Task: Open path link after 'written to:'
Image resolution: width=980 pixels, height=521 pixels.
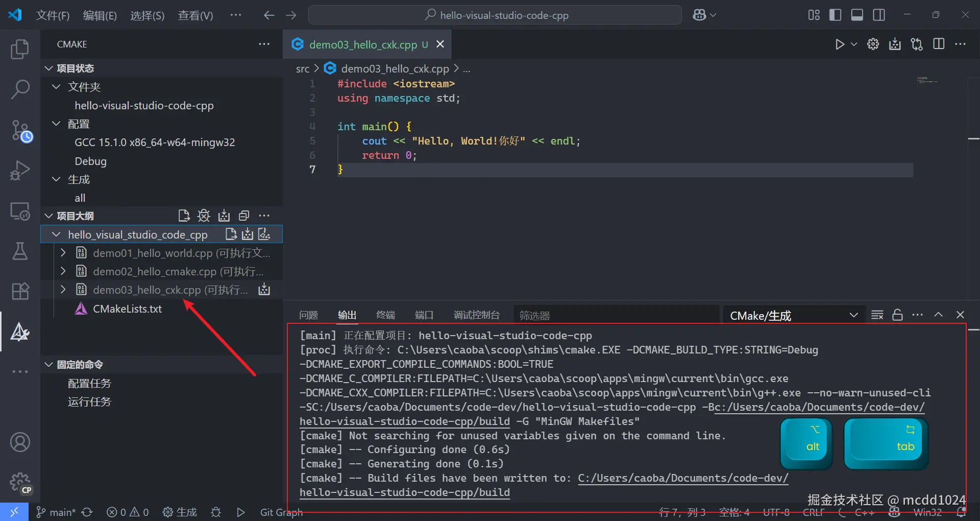Action: coord(683,478)
